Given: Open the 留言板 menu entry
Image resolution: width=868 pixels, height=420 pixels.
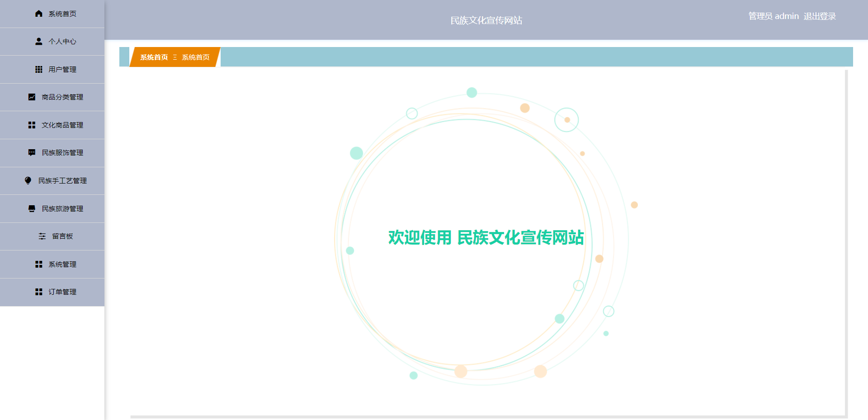Looking at the screenshot, I should pos(52,236).
